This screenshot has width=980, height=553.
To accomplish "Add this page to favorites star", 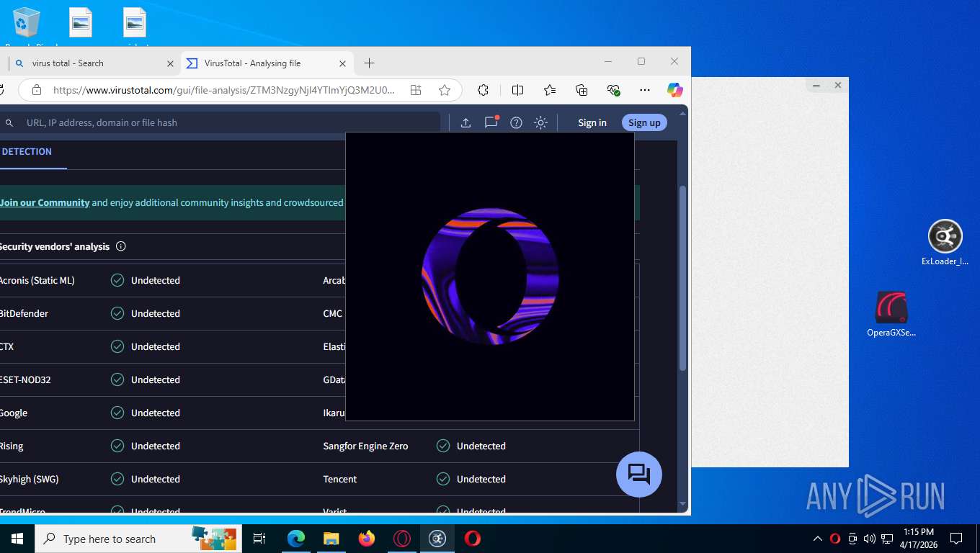I will coord(445,90).
